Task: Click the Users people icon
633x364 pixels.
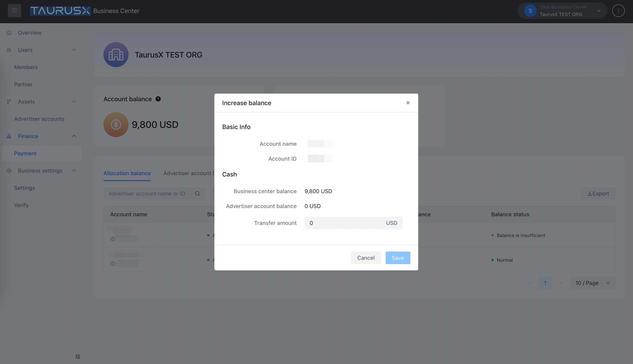Action: [9, 50]
